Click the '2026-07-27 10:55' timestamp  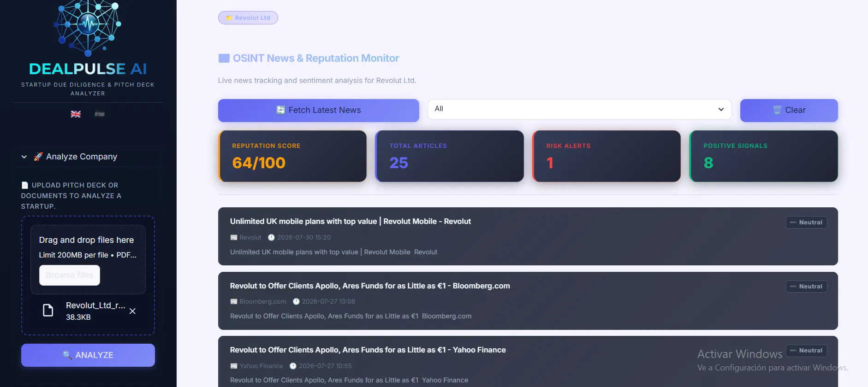(325, 366)
